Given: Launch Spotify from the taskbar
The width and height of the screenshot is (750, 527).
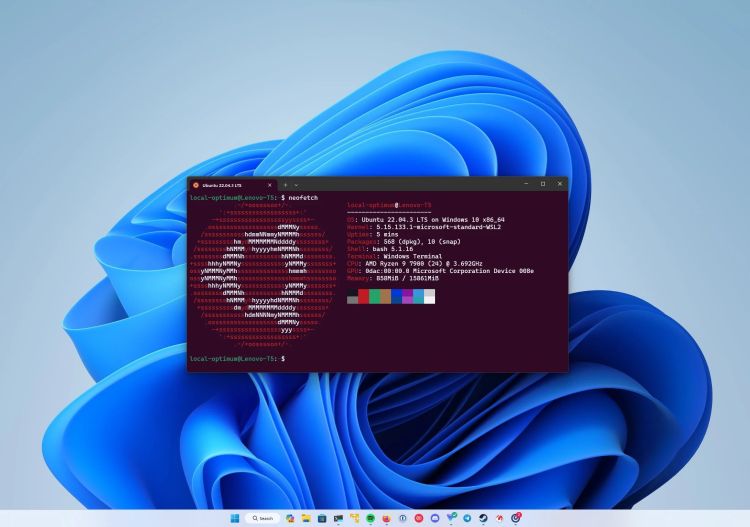Looking at the screenshot, I should coord(370,518).
